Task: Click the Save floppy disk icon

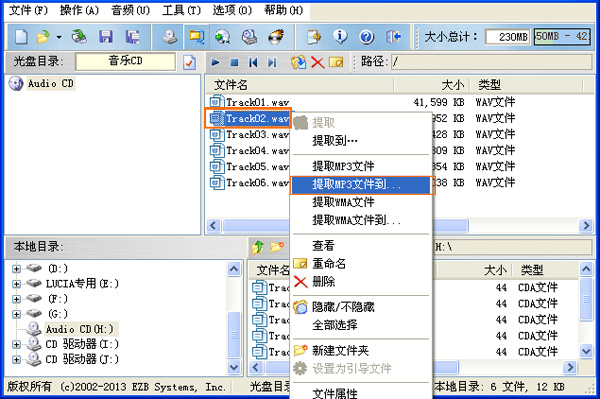Action: coord(106,37)
